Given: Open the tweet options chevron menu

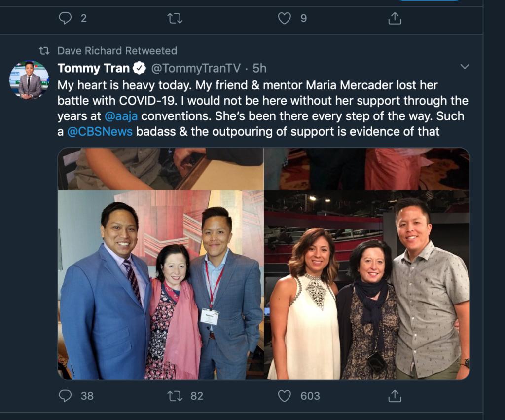Looking at the screenshot, I should coord(464,67).
